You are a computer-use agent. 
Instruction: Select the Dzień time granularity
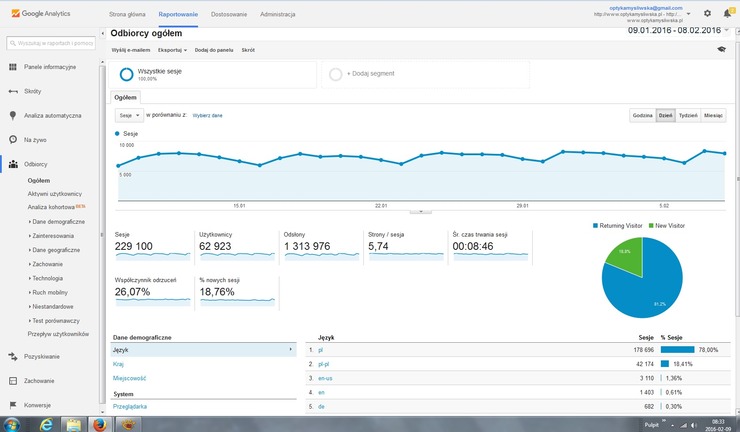click(x=665, y=115)
